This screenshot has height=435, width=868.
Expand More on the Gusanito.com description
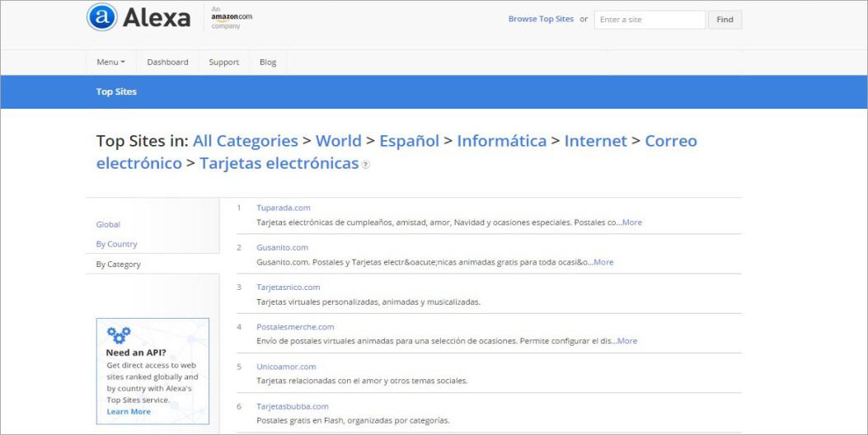pos(603,262)
